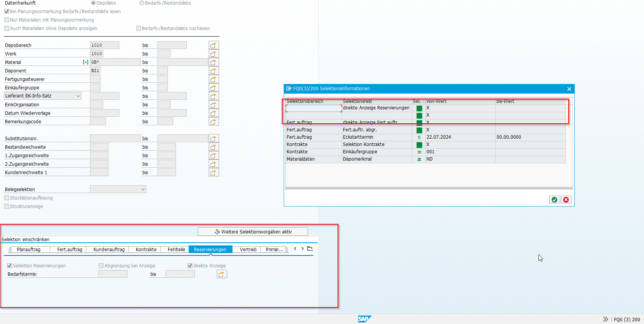Expand the Belegselektion dropdown

[143, 189]
